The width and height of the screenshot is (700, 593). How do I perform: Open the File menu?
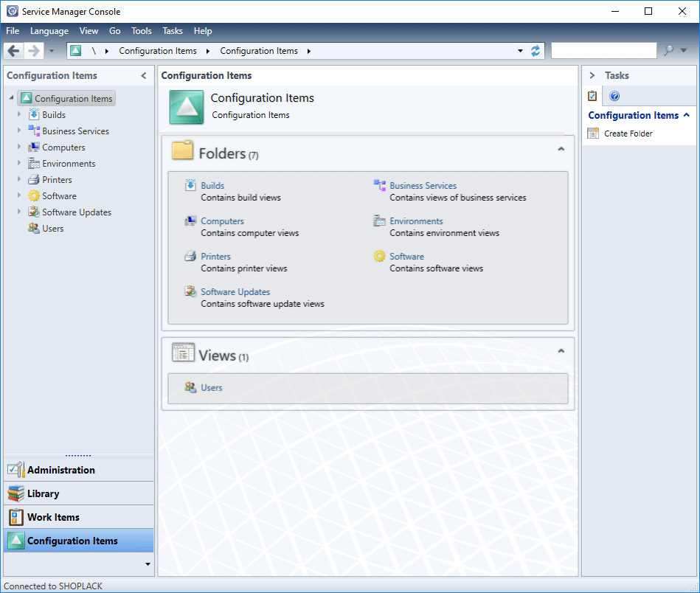(x=13, y=31)
